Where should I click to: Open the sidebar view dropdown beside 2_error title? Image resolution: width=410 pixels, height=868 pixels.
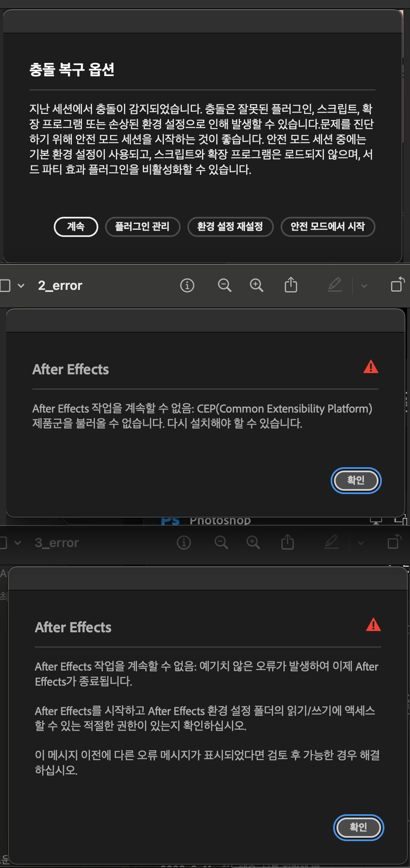21,286
